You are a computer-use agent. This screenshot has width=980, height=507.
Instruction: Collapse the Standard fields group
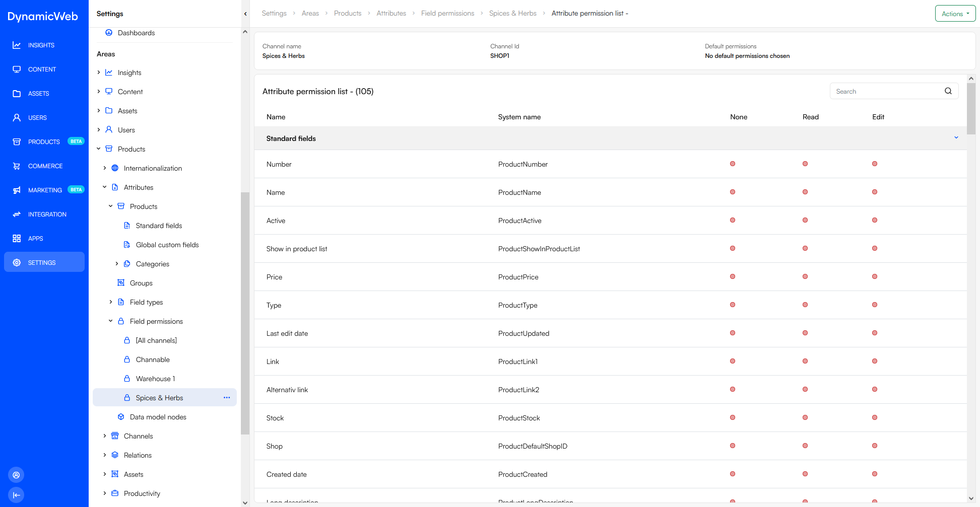(x=956, y=138)
